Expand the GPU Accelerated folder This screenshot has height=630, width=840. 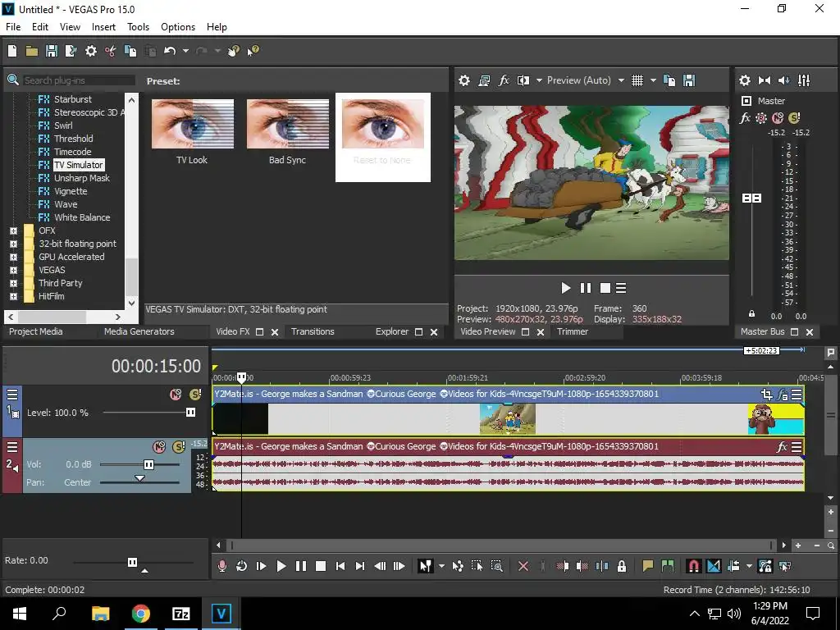(x=13, y=257)
